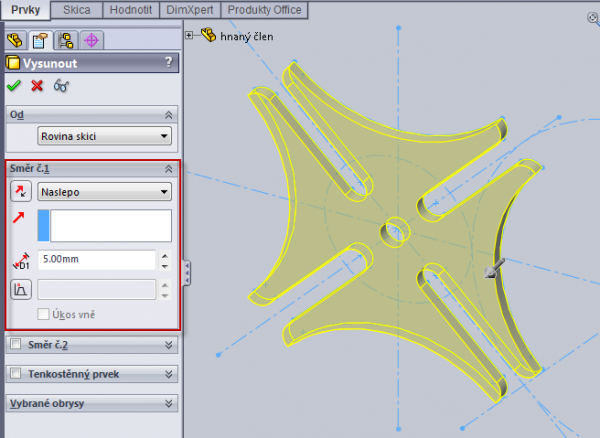Expand the hnaný člen tree node
Viewport: 600px width, 438px height.
click(x=190, y=35)
